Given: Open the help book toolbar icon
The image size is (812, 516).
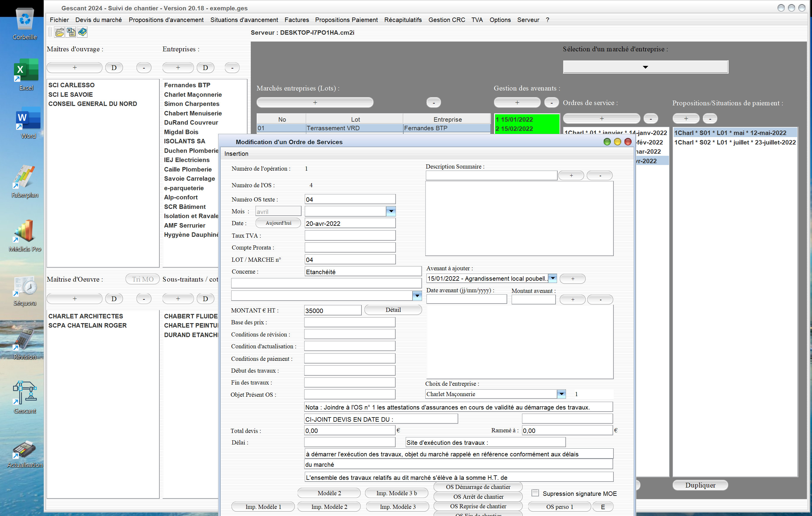Looking at the screenshot, I should point(83,32).
